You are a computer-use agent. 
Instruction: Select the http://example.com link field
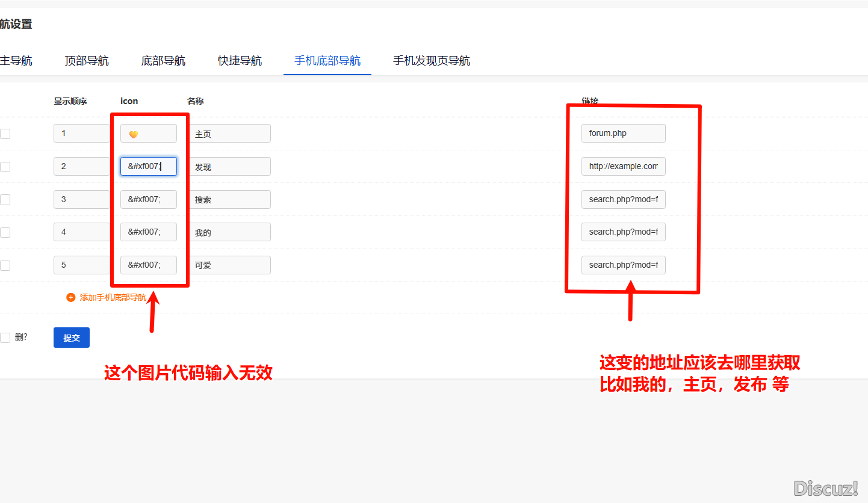(x=623, y=167)
